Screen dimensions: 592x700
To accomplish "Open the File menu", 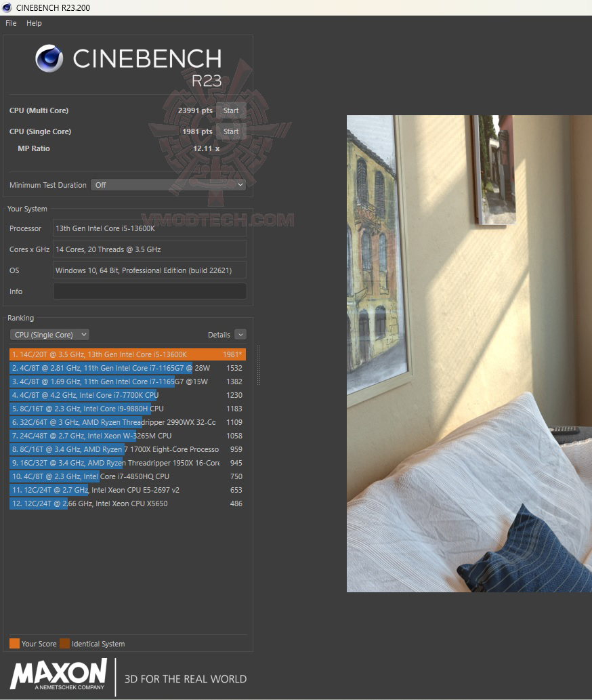I will pyautogui.click(x=11, y=23).
